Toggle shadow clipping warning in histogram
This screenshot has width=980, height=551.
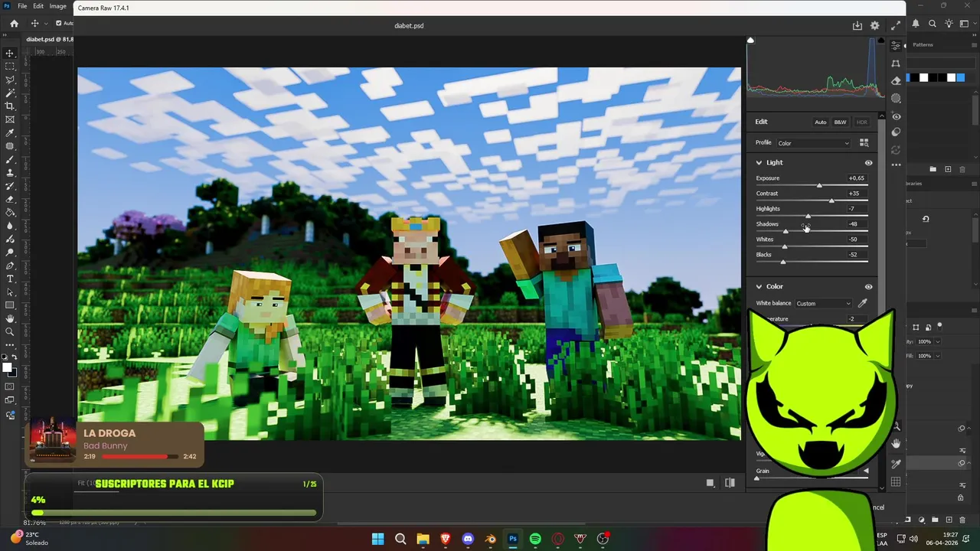click(750, 41)
